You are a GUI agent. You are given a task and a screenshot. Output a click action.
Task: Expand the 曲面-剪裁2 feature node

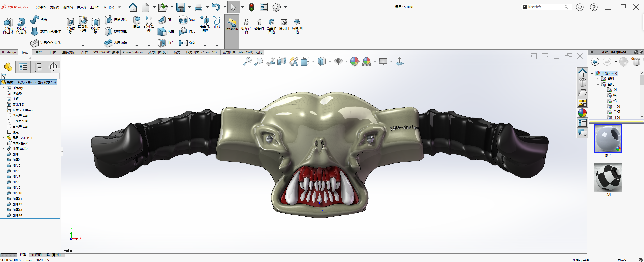coord(3,149)
